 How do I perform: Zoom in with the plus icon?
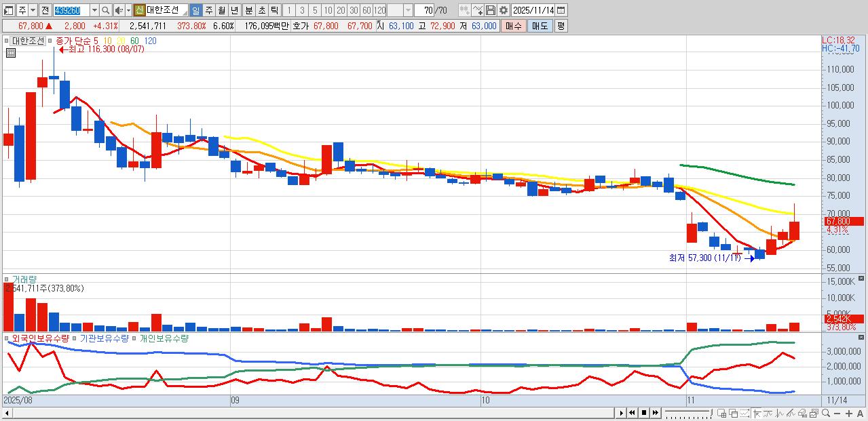tap(849, 413)
